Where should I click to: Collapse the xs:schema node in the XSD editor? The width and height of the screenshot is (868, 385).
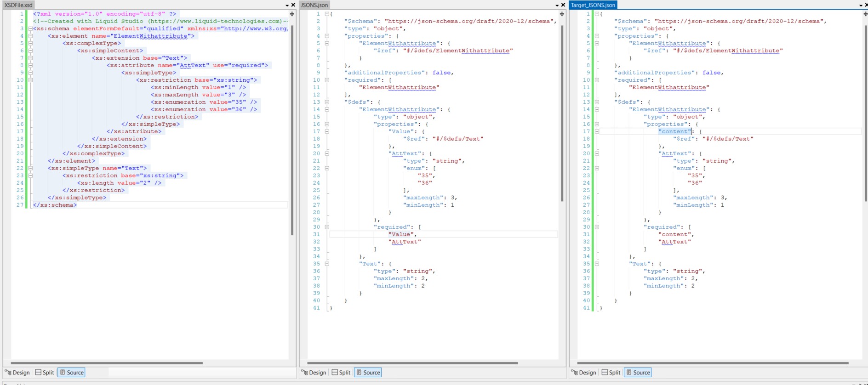[x=30, y=28]
